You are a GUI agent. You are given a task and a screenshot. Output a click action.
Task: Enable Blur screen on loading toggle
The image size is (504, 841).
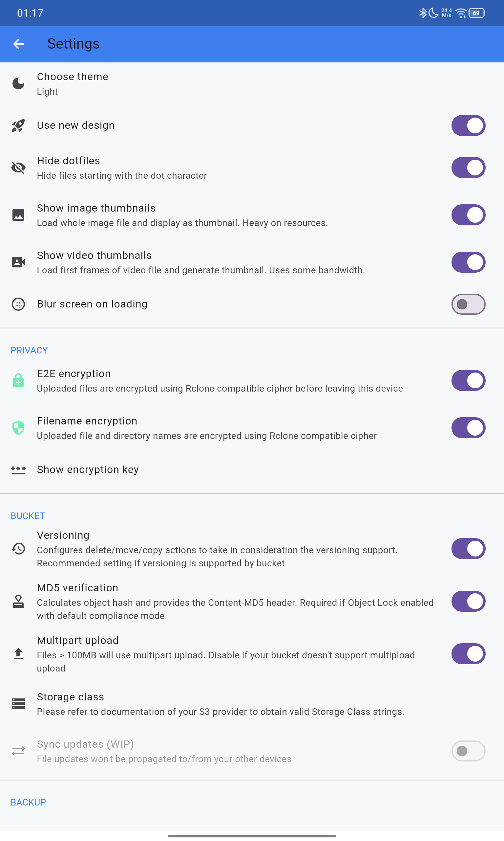468,304
